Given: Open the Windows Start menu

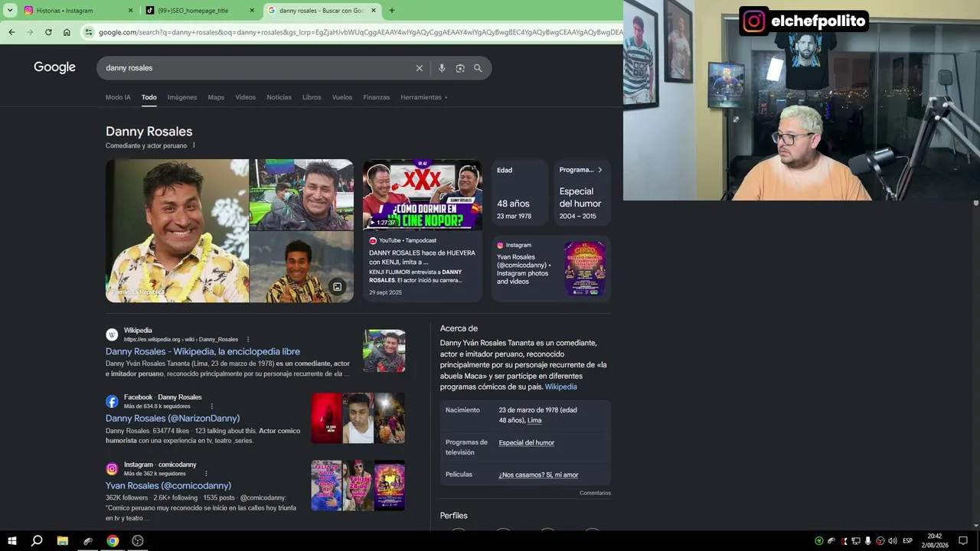Looking at the screenshot, I should tap(11, 541).
